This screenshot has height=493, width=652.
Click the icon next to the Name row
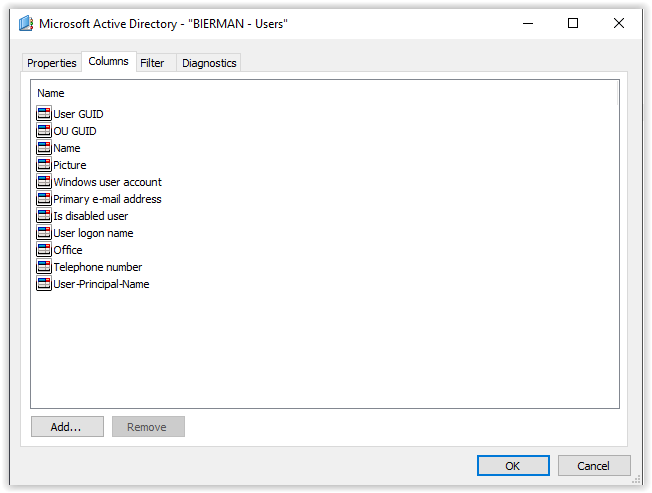44,148
